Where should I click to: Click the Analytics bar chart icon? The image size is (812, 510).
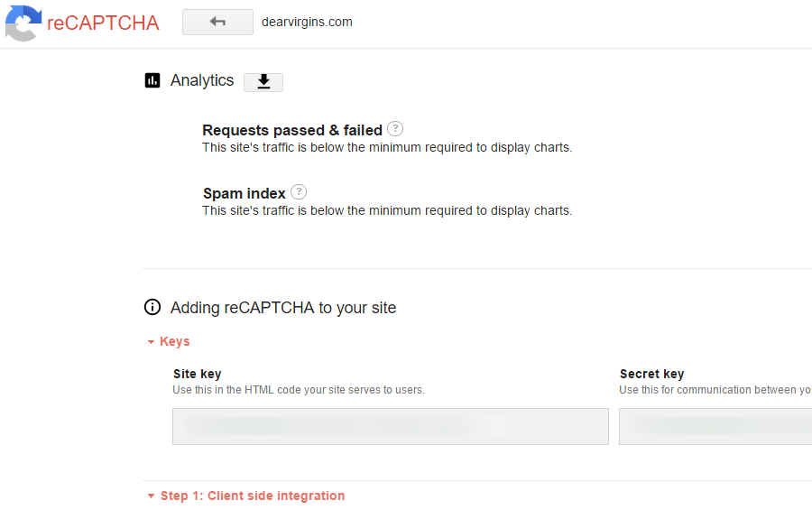tap(152, 80)
